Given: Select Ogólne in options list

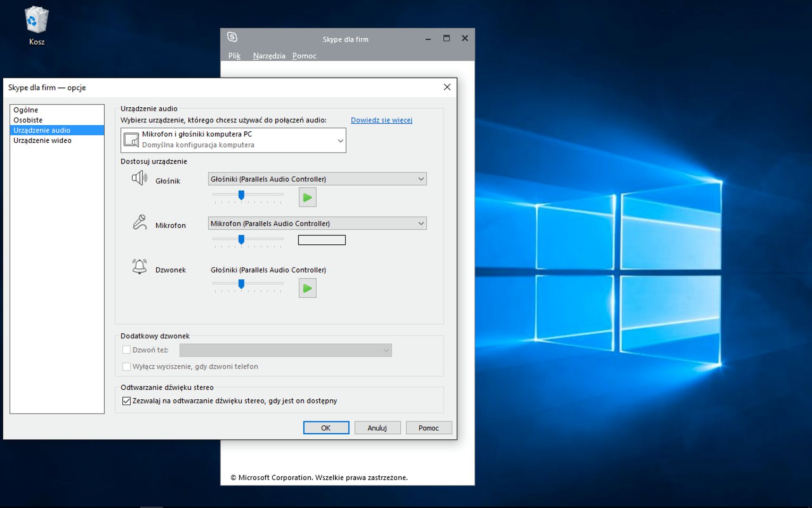Looking at the screenshot, I should 57,110.
